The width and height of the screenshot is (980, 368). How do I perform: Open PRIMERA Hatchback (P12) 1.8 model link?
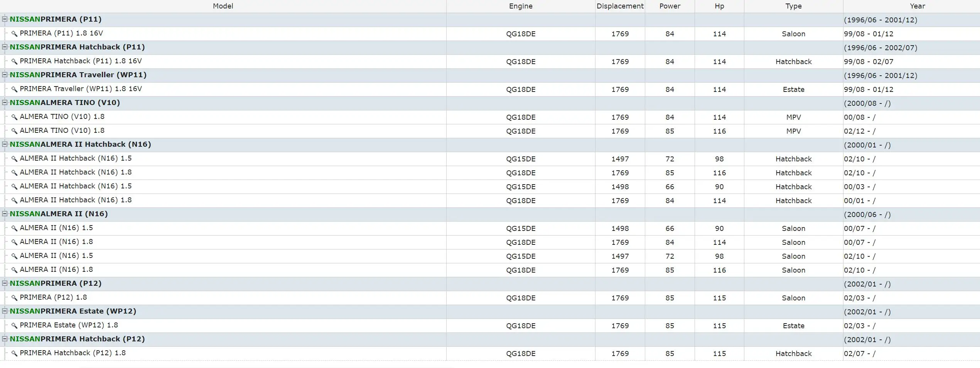(x=73, y=353)
